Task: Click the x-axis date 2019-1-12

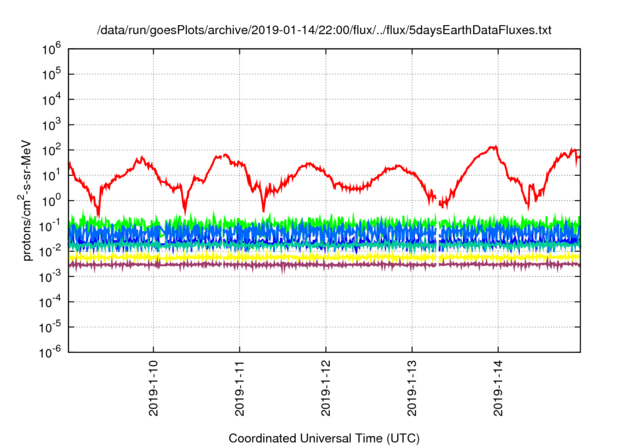Action: coord(326,388)
